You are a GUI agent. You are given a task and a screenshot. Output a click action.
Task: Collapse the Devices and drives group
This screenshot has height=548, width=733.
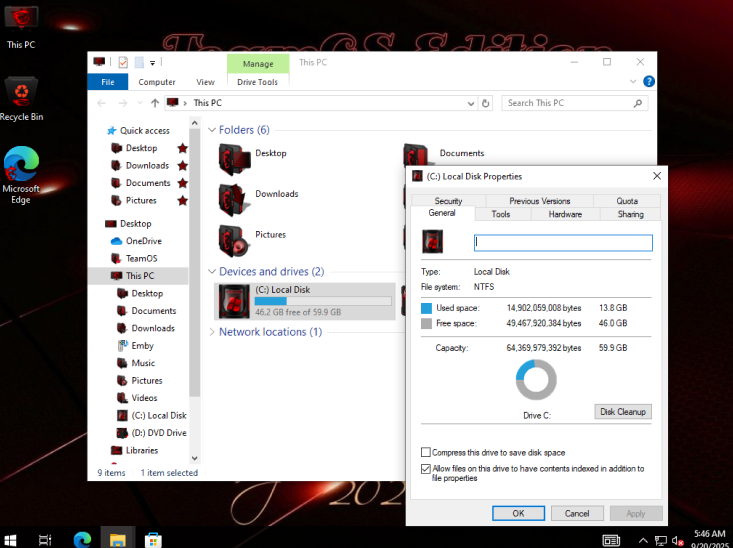point(212,272)
